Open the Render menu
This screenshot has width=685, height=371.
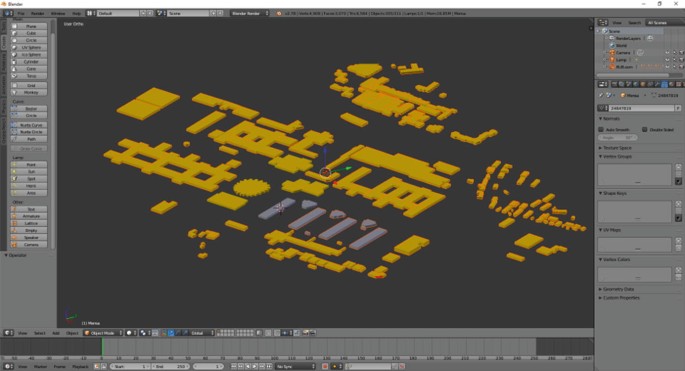(38, 14)
